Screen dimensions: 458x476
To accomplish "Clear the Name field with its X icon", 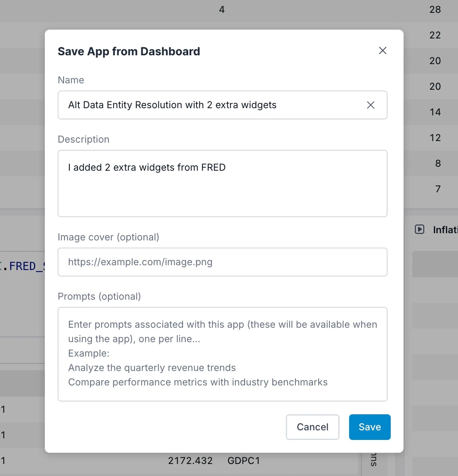I will point(370,105).
